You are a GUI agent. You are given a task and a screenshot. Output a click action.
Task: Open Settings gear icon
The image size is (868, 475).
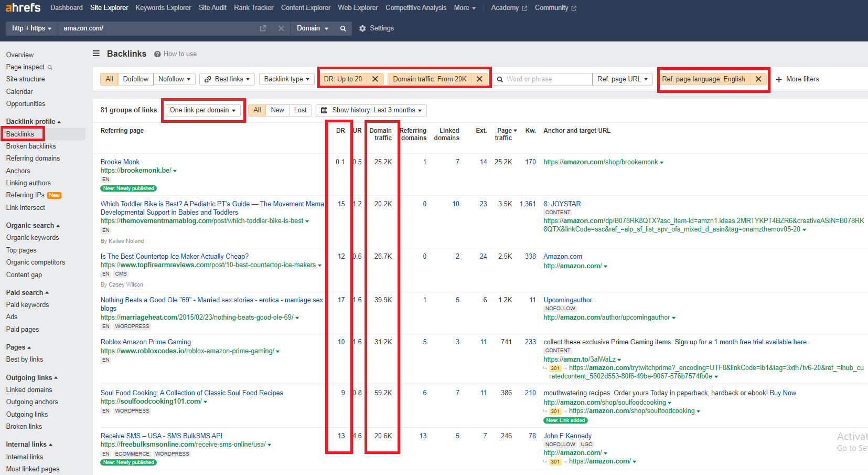pyautogui.click(x=362, y=28)
